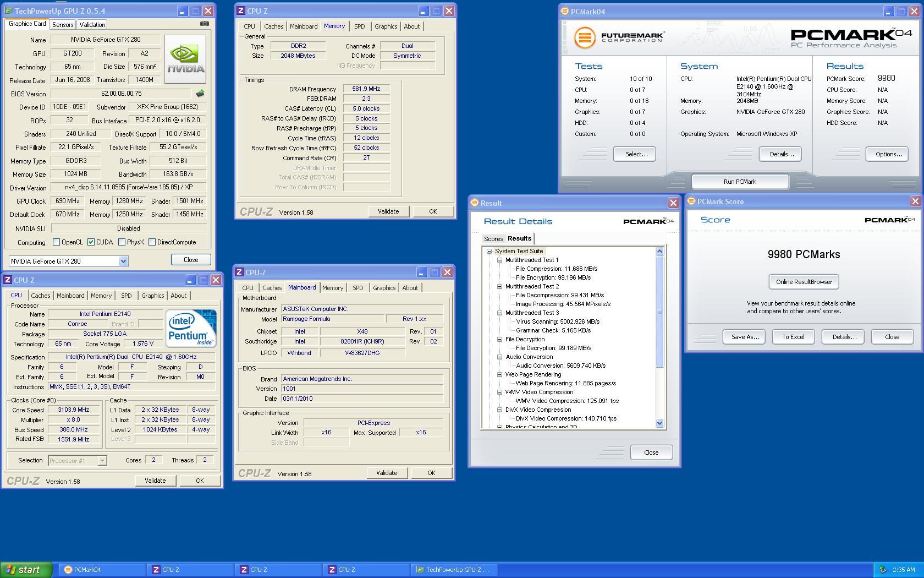Image resolution: width=924 pixels, height=578 pixels.
Task: Click the Details... button in PCMark Score window
Action: click(844, 337)
